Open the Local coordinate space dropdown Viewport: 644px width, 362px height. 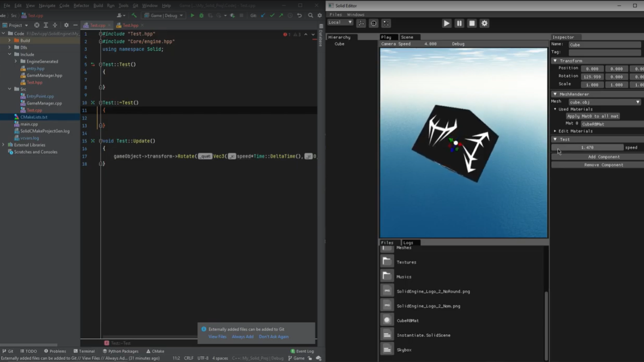tap(340, 22)
